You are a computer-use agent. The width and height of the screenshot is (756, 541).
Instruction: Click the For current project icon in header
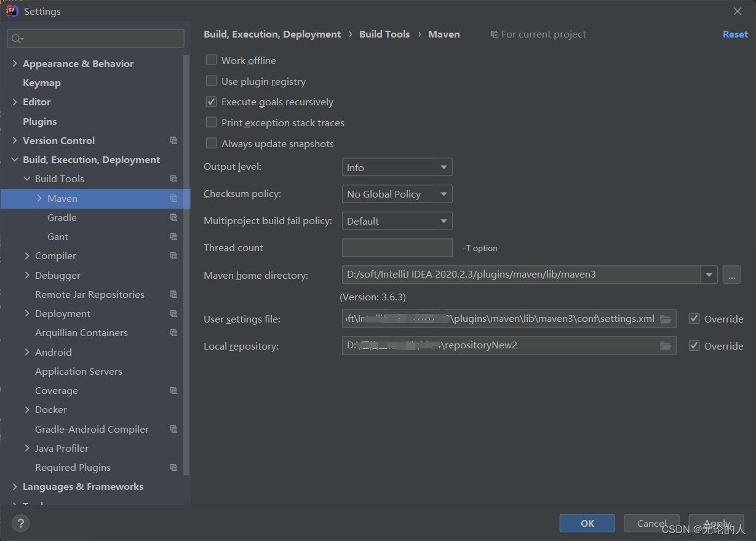[494, 34]
